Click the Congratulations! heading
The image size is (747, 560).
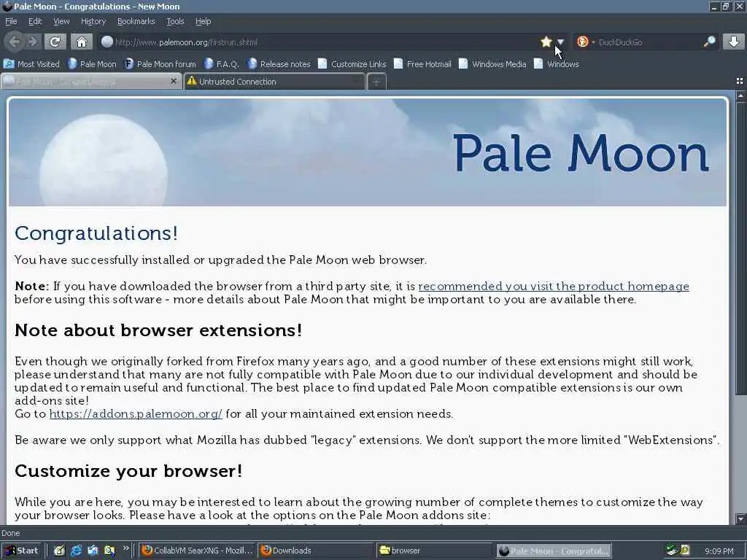(96, 233)
